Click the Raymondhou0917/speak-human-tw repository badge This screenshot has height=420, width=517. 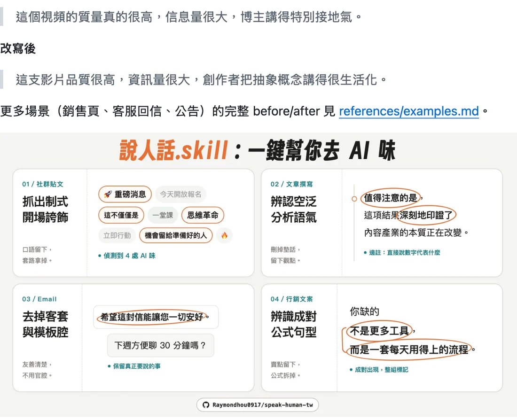coord(258,405)
